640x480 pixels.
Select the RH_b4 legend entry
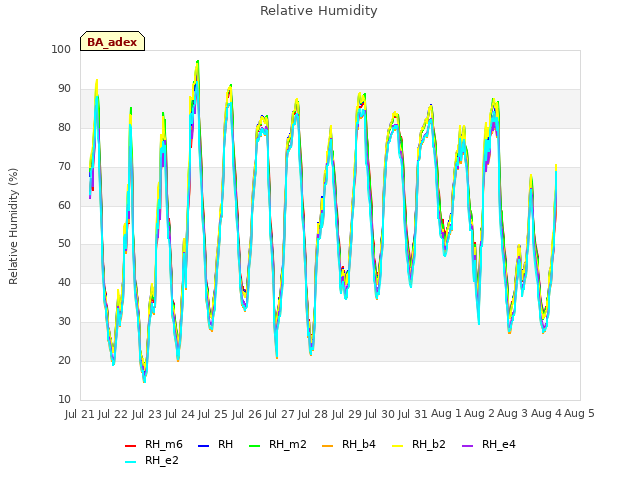point(349,444)
